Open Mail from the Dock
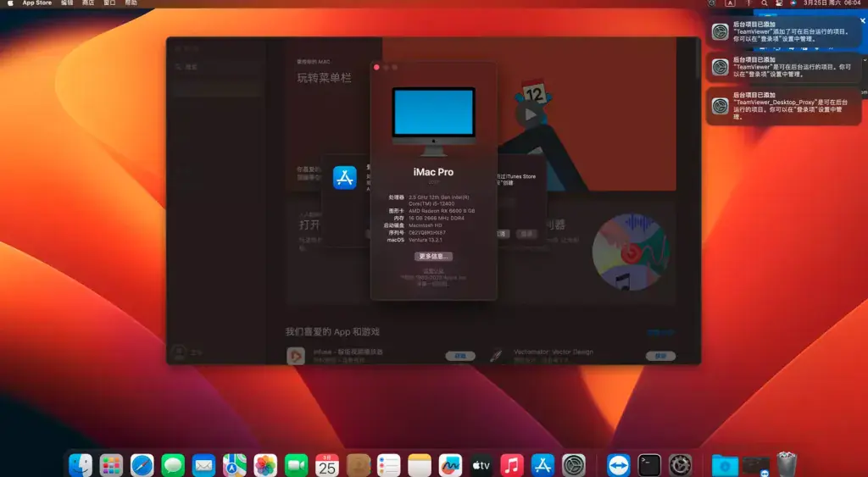This screenshot has height=477, width=868. 203,465
